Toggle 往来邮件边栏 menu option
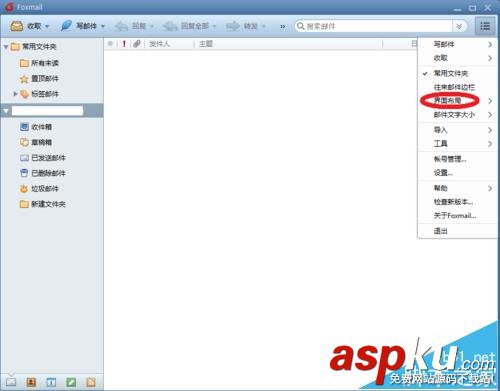The image size is (500, 391). tap(457, 87)
